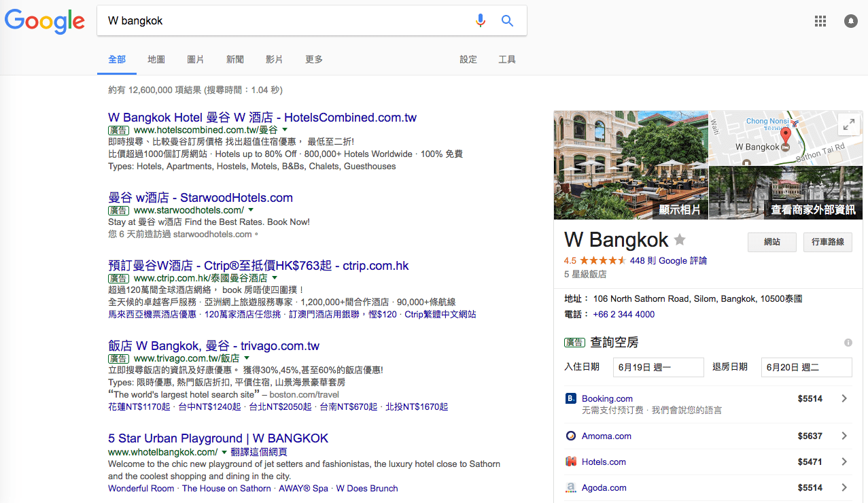Open the 顯示相片 hotel photo thumbnail
868x503 pixels.
631,164
